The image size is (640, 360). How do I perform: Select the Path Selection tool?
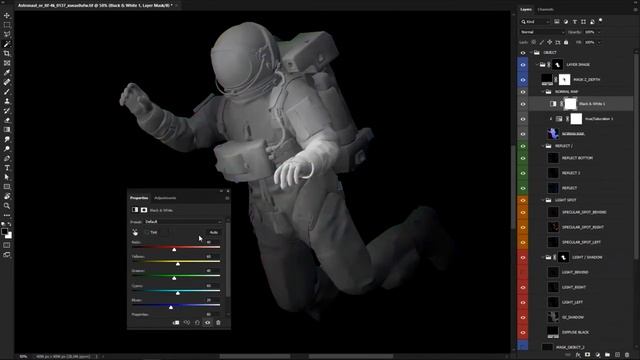tap(7, 178)
